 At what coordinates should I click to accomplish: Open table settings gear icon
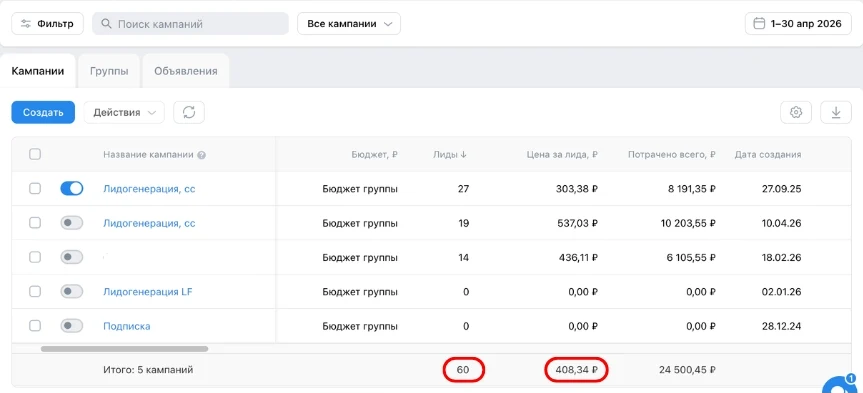click(796, 112)
